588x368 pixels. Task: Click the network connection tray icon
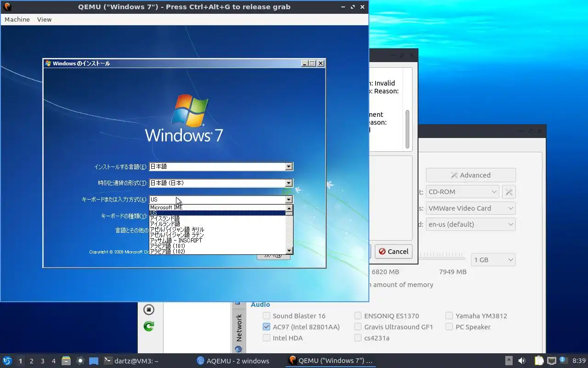pyautogui.click(x=551, y=361)
